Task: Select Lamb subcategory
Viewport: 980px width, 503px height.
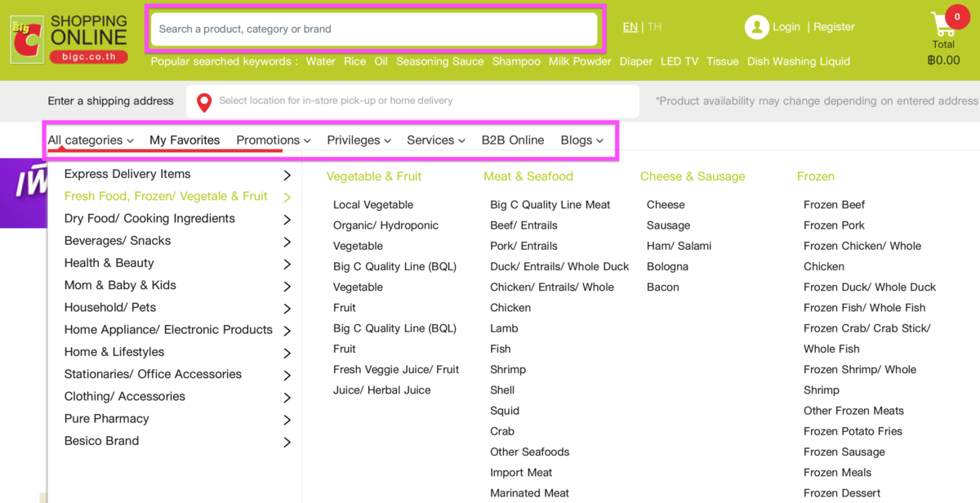Action: [x=504, y=328]
